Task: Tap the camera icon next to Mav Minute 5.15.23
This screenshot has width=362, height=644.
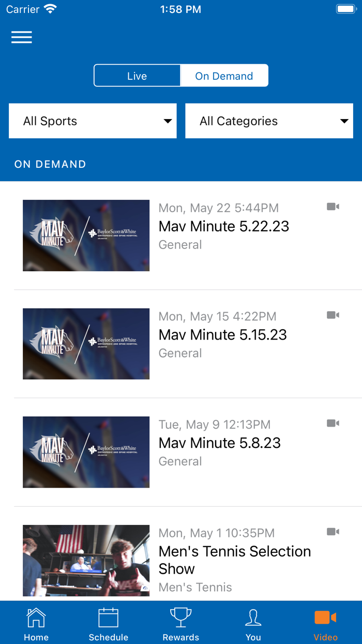Action: pos(334,314)
